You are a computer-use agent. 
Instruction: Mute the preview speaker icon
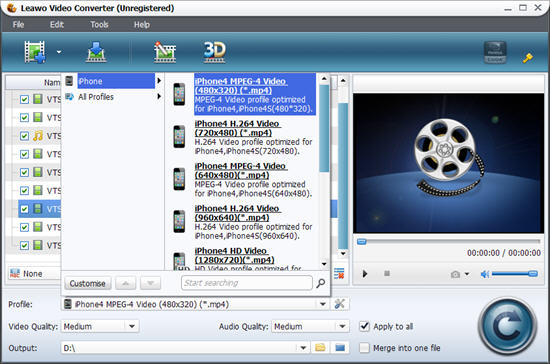tap(485, 274)
